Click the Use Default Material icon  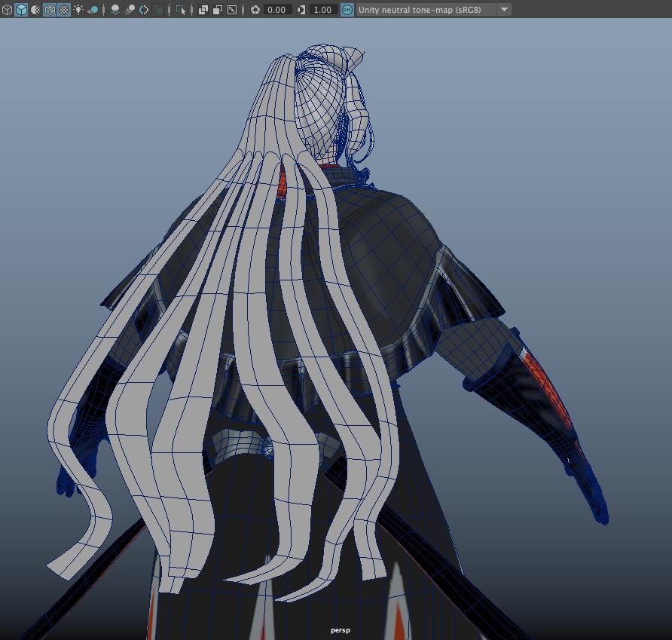[35, 10]
